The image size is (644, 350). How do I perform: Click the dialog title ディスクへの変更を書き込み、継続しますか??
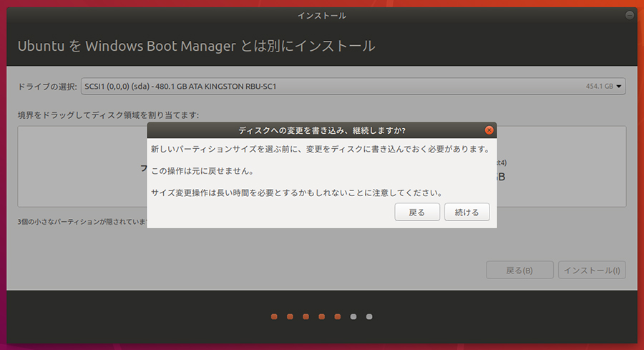point(322,131)
